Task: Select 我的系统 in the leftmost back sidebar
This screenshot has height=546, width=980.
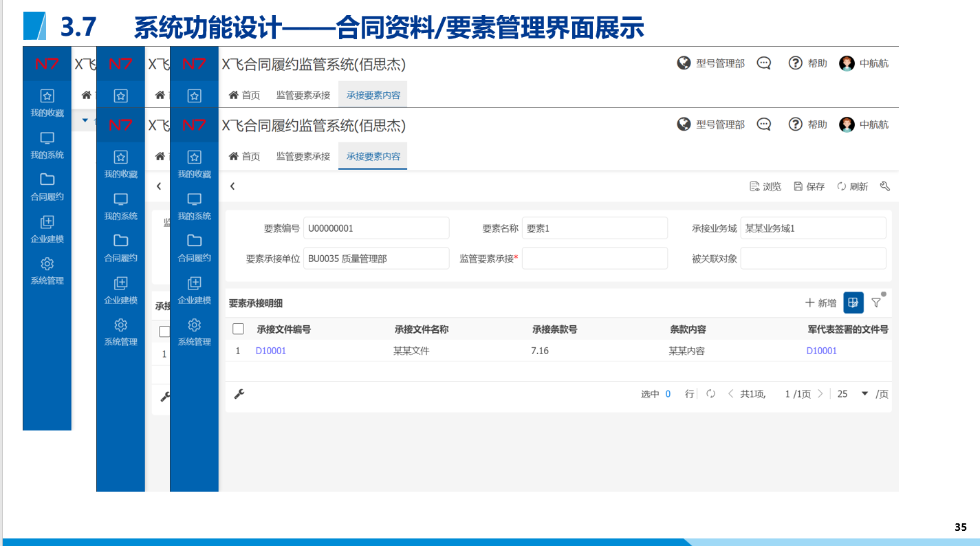Action: pyautogui.click(x=47, y=144)
